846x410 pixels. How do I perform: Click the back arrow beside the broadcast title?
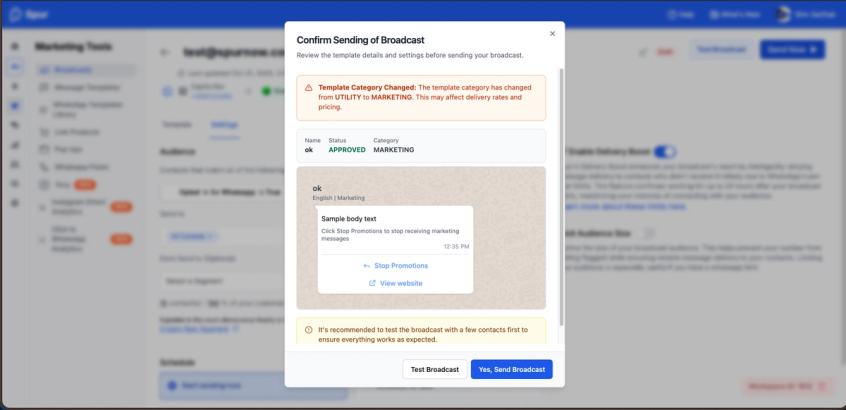pyautogui.click(x=165, y=52)
